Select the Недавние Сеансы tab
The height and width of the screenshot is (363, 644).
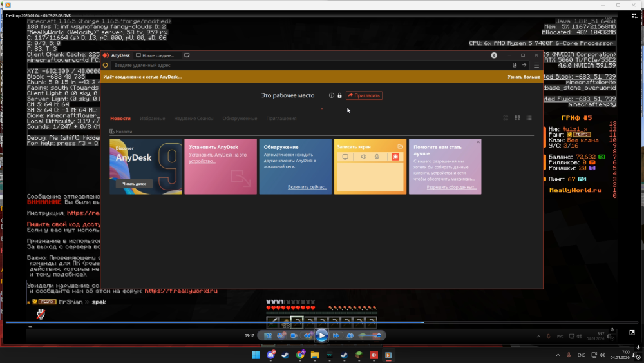[x=193, y=119]
